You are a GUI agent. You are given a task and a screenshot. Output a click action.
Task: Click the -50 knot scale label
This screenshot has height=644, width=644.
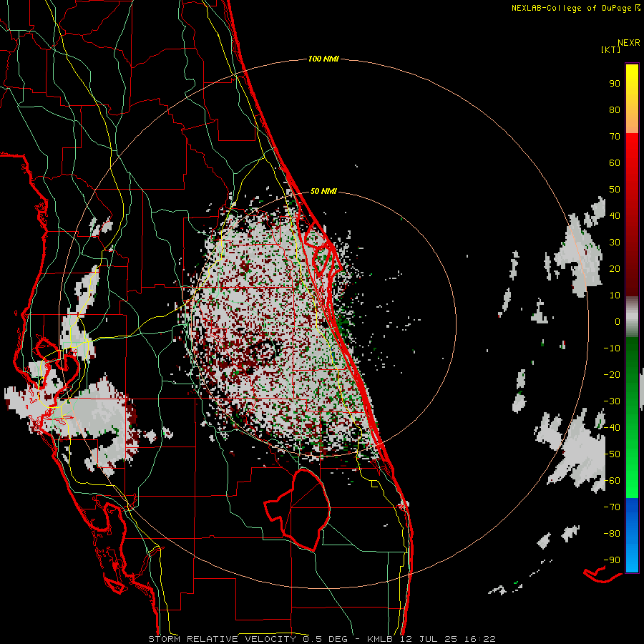pyautogui.click(x=612, y=454)
